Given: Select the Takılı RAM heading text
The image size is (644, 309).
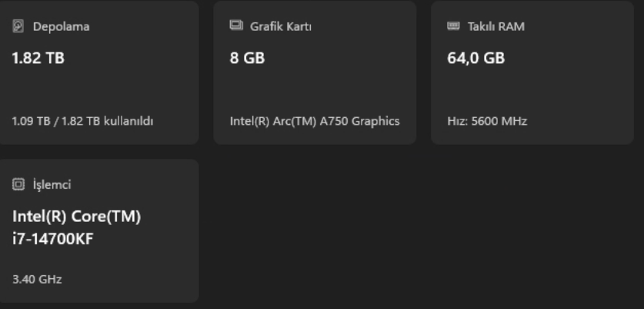Looking at the screenshot, I should 496,27.
